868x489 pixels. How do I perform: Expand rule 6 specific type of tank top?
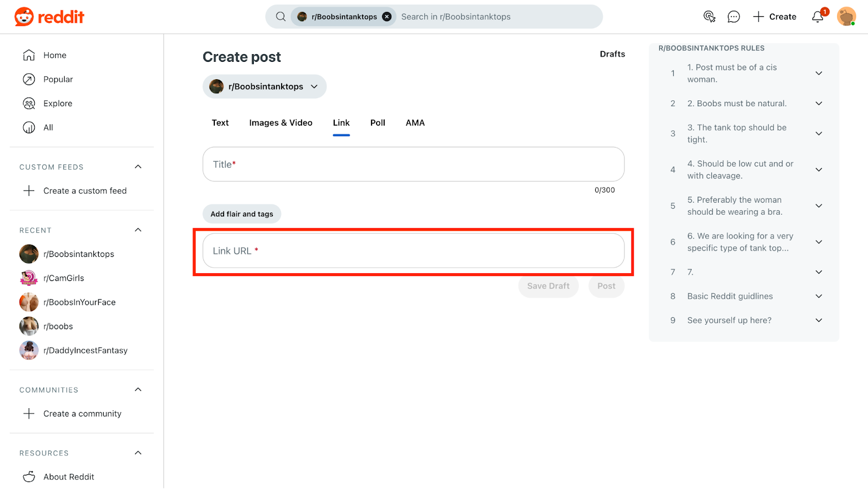819,242
